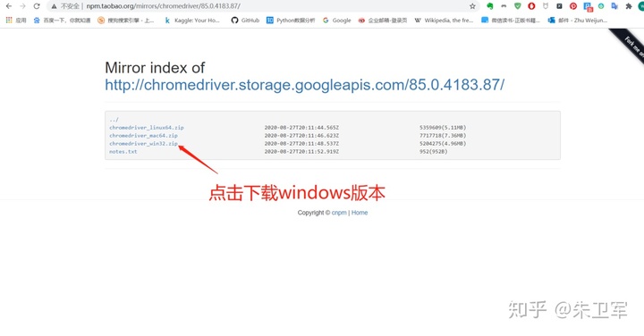Open the Extensions puzzle-piece menu
Viewport: 644px width, 336px height.
point(629,6)
